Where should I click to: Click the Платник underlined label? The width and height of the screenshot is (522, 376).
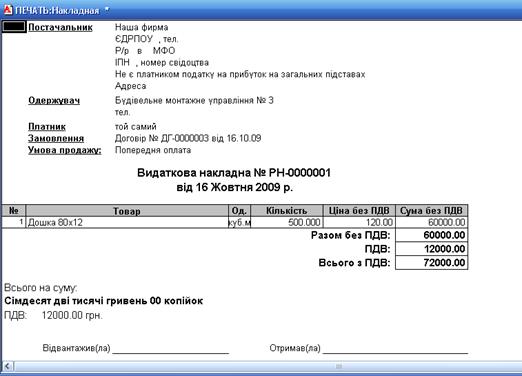point(47,127)
